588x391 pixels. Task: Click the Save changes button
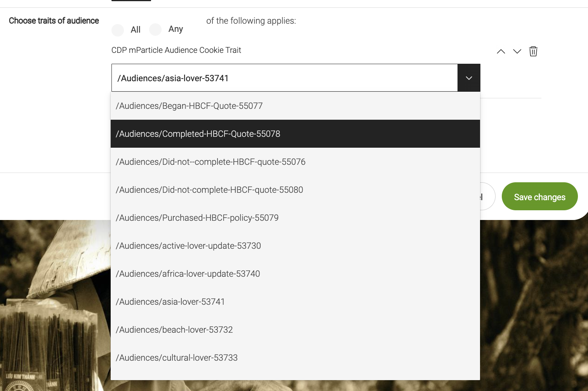(539, 197)
